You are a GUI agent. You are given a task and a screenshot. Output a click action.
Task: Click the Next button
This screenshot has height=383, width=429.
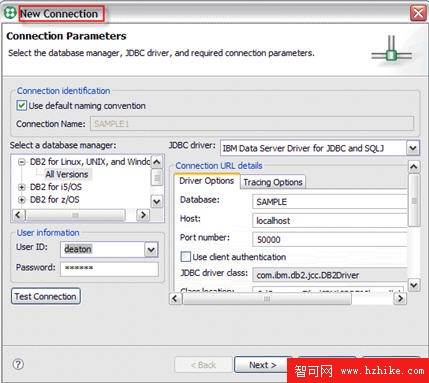[262, 365]
